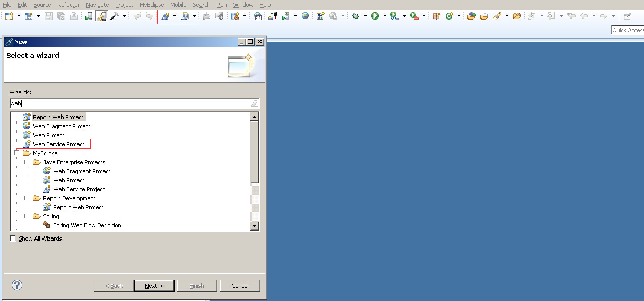Click the hammer build icon
Screen dimensions: 644x301
[114, 16]
